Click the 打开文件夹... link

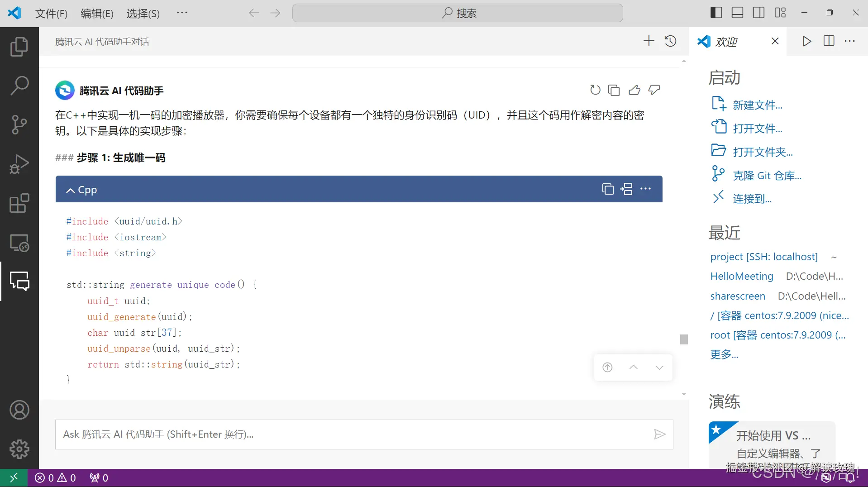[763, 152]
